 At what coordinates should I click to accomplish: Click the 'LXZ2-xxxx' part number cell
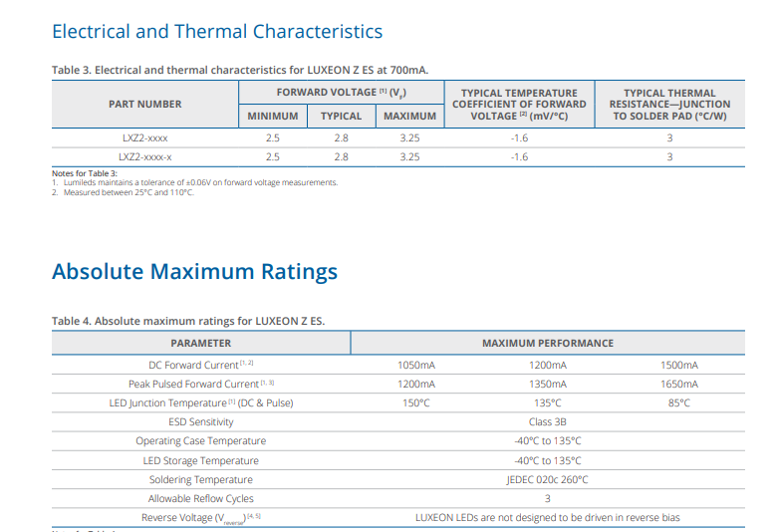(144, 137)
